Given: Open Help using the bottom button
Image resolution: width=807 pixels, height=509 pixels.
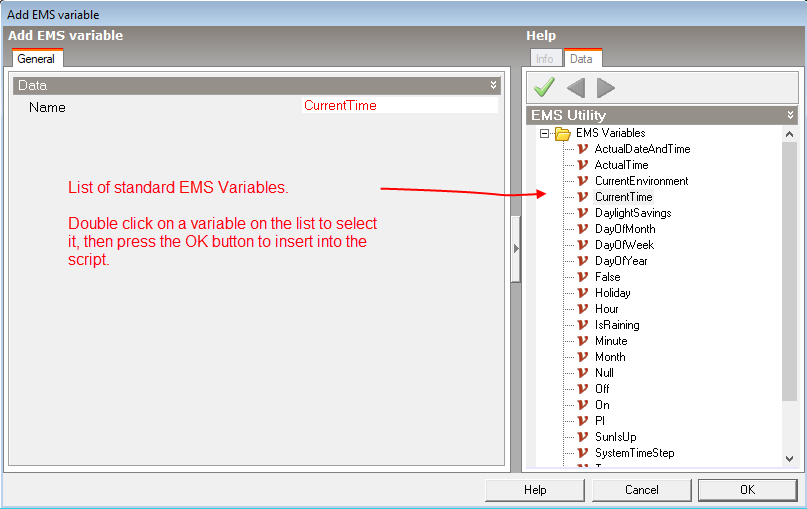Looking at the screenshot, I should coord(535,490).
